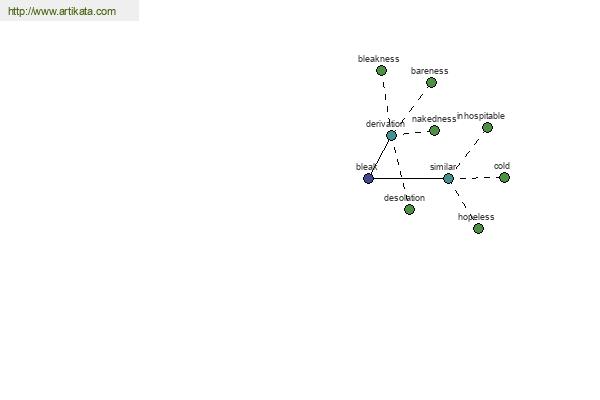This screenshot has height=400, width=600.
Task: Click the solid line between bleak and similar
Action: pos(408,178)
